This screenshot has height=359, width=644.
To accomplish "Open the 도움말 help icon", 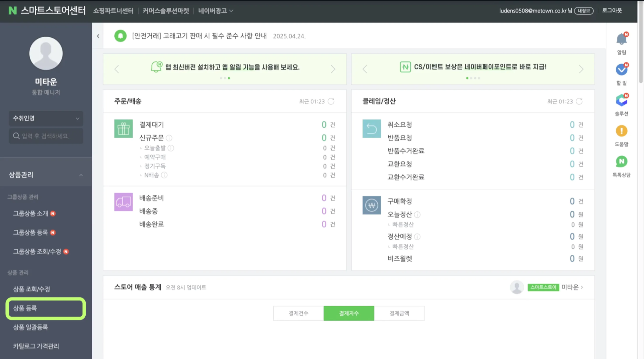I will pos(621,131).
